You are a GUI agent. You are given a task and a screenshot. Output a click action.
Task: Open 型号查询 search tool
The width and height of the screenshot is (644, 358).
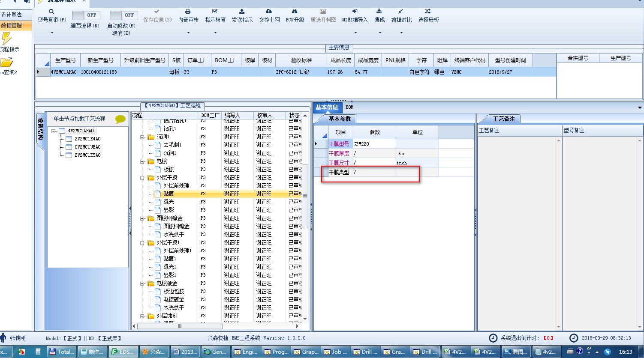[x=51, y=12]
